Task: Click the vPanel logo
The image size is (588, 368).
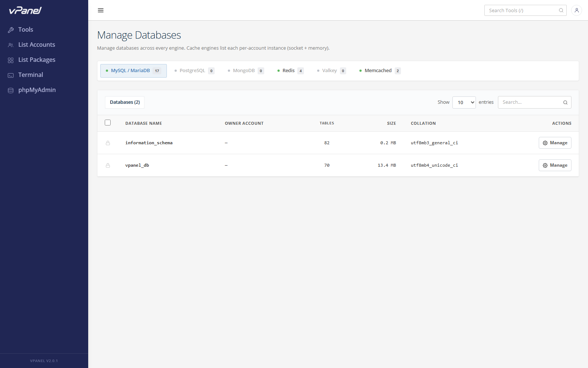Action: click(x=25, y=10)
